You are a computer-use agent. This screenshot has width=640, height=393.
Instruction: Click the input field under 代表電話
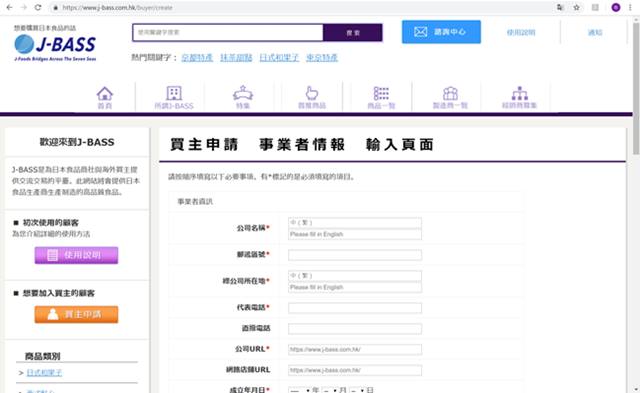click(x=355, y=329)
